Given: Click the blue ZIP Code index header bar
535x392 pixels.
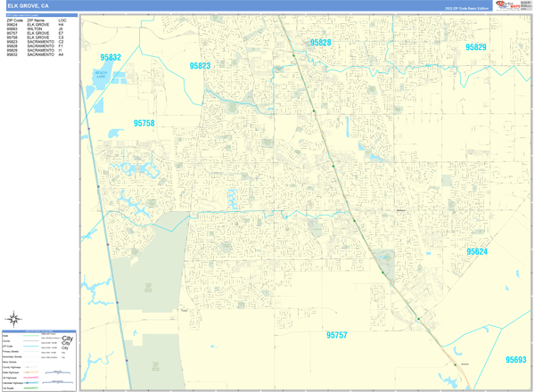Looking at the screenshot, I should [42, 15].
